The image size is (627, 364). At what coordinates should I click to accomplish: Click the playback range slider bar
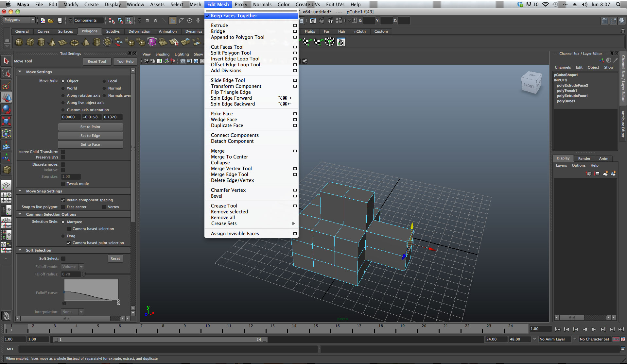pyautogui.click(x=160, y=339)
